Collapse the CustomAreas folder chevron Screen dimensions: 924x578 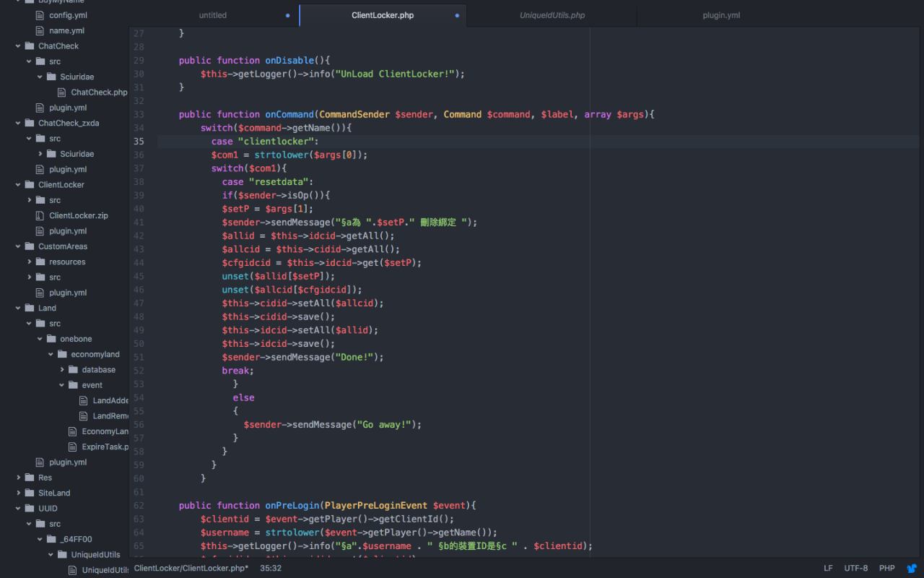coord(18,246)
